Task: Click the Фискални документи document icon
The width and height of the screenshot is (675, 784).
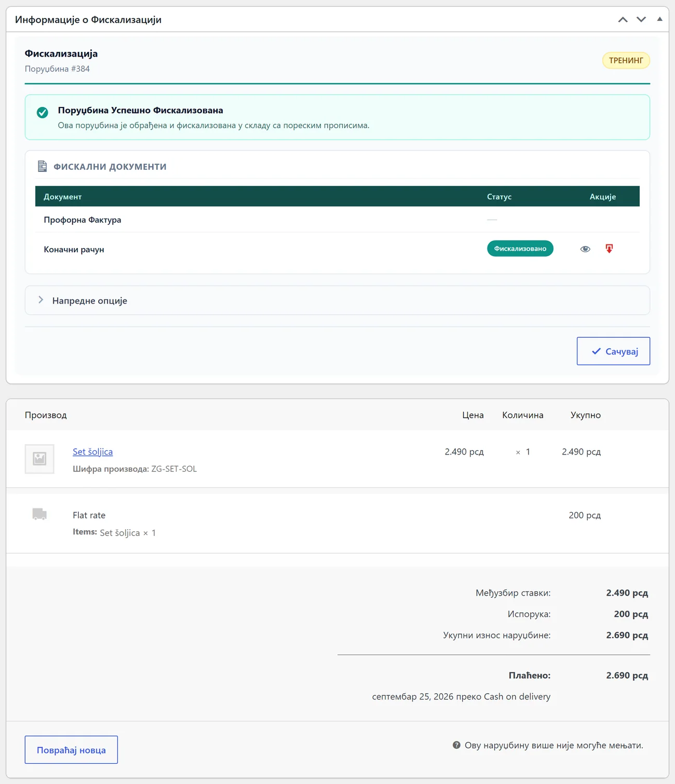Action: tap(43, 166)
